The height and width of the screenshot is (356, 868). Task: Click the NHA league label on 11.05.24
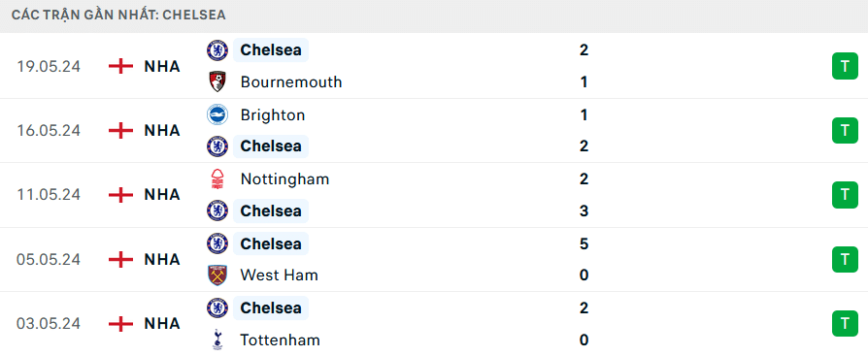162,195
